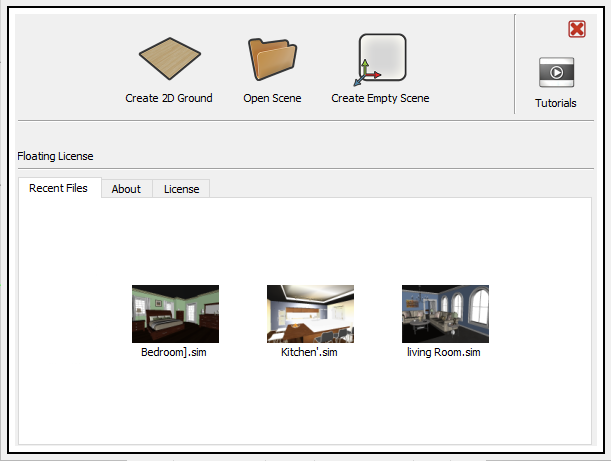Click the Open Scene folder icon

click(x=272, y=59)
